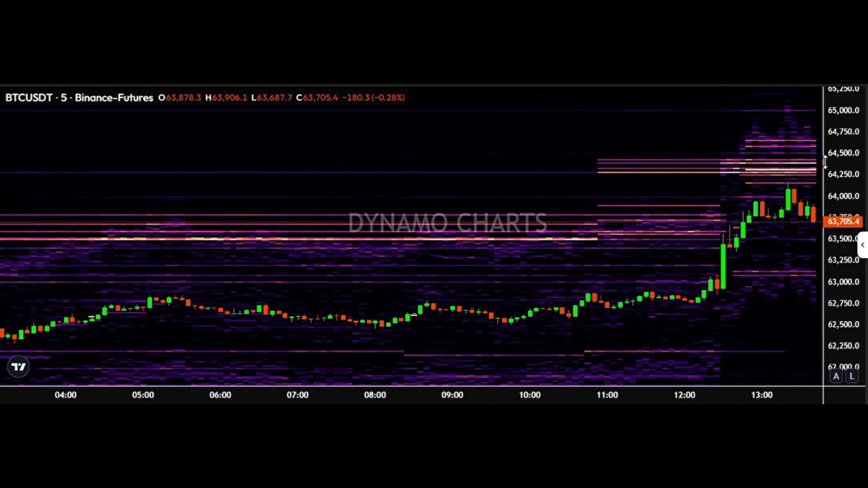This screenshot has width=868, height=488.
Task: Click the 64,500.0 price axis label
Action: pos(843,153)
